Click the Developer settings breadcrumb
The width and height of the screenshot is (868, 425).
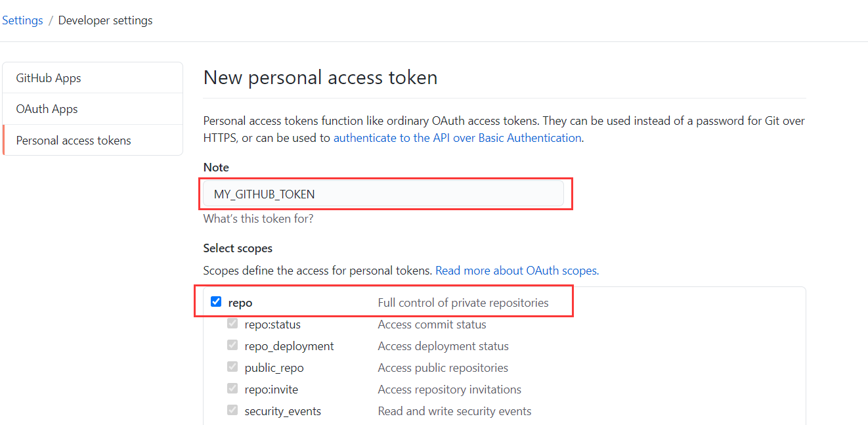click(x=105, y=20)
